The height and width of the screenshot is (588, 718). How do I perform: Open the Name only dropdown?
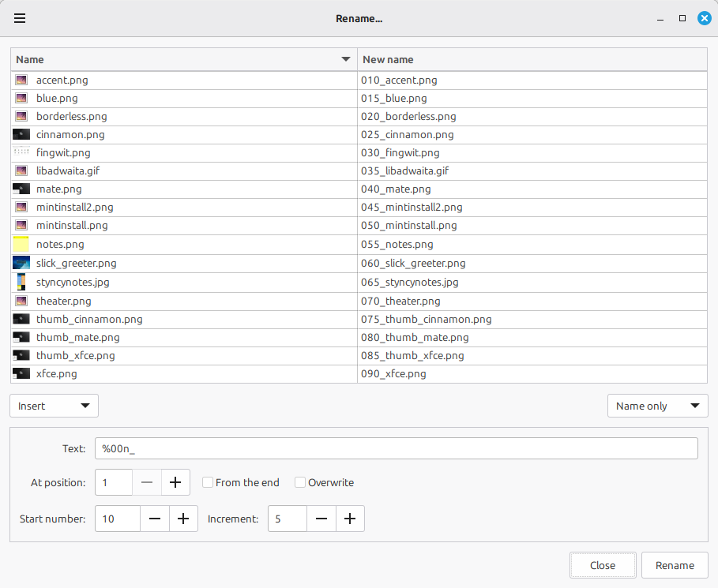pyautogui.click(x=657, y=406)
